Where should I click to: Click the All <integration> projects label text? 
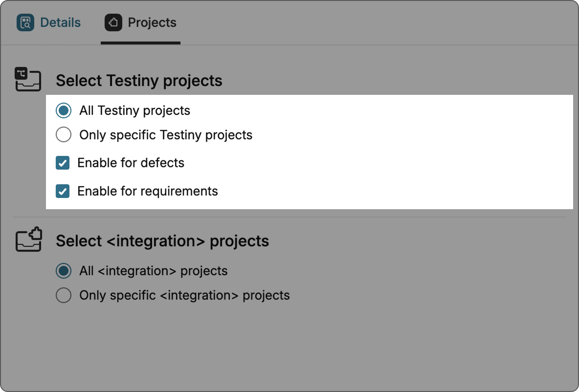click(154, 271)
